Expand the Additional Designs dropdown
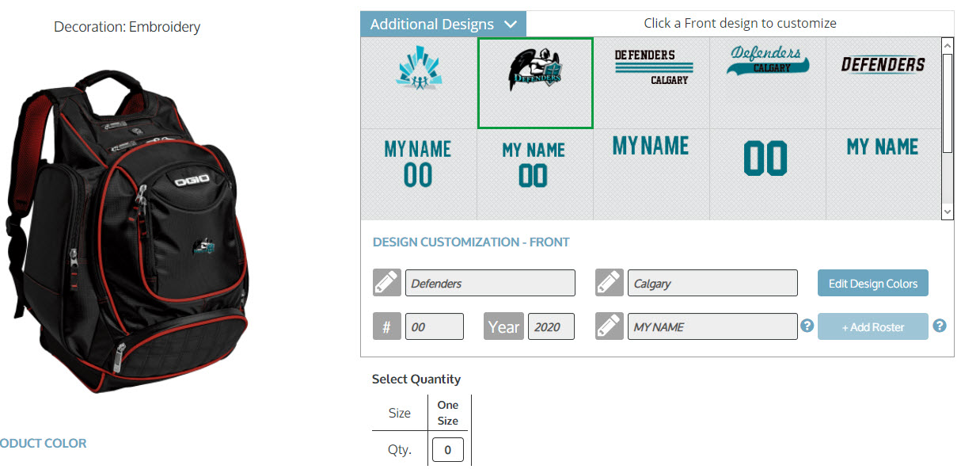This screenshot has width=980, height=473. coord(443,24)
